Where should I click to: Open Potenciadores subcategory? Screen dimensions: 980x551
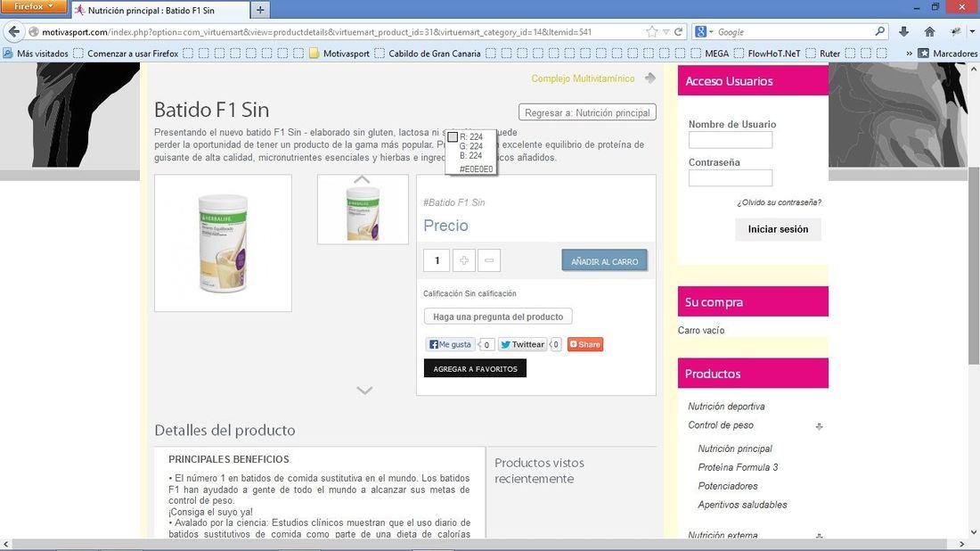pos(728,486)
